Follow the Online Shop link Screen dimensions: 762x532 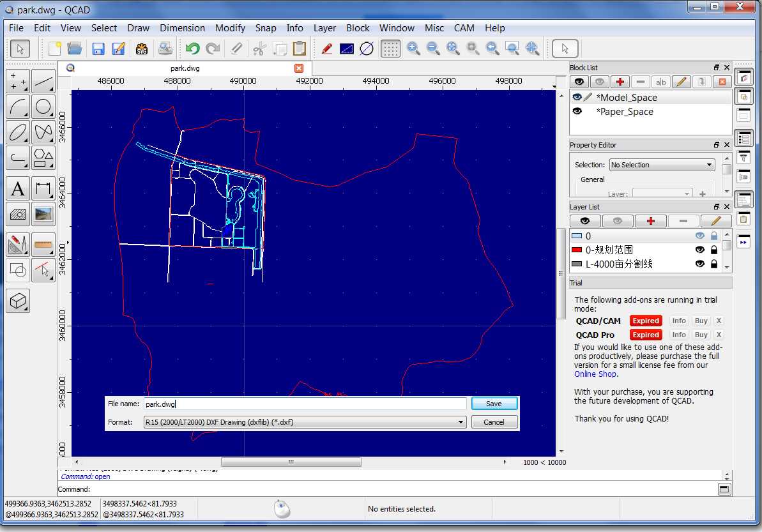(x=595, y=374)
